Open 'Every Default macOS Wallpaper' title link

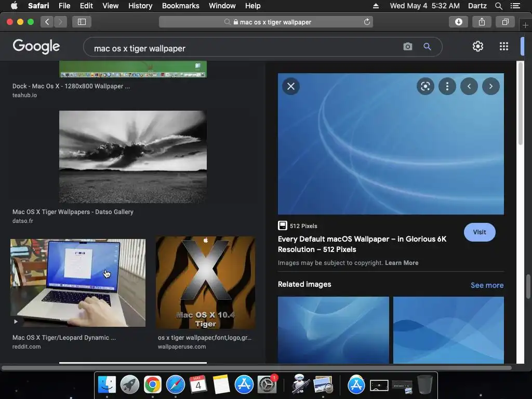click(x=362, y=244)
